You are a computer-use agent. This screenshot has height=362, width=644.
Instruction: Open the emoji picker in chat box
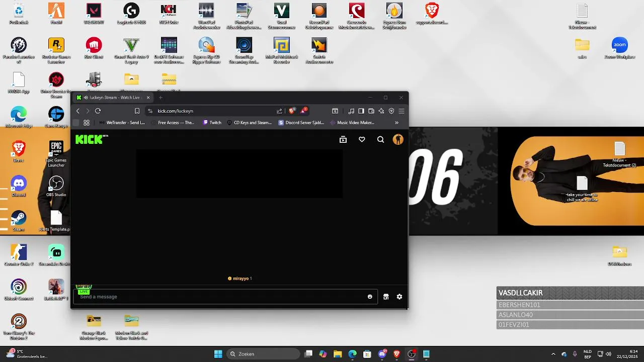(x=370, y=297)
